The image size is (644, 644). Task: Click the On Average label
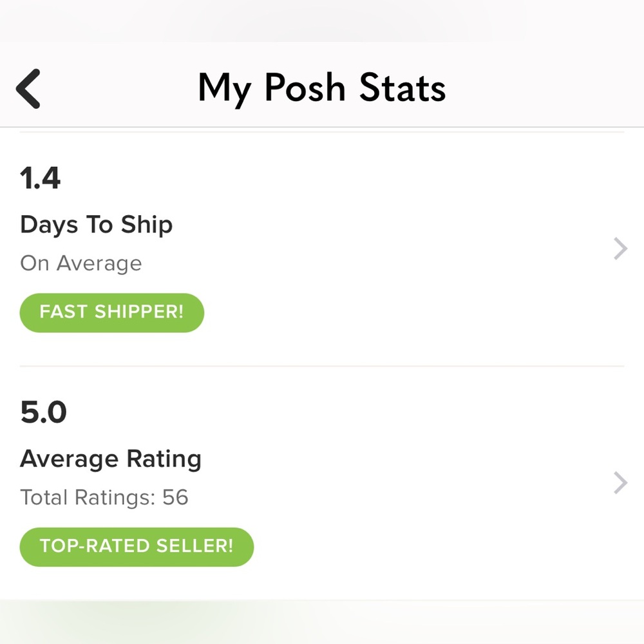tap(80, 263)
